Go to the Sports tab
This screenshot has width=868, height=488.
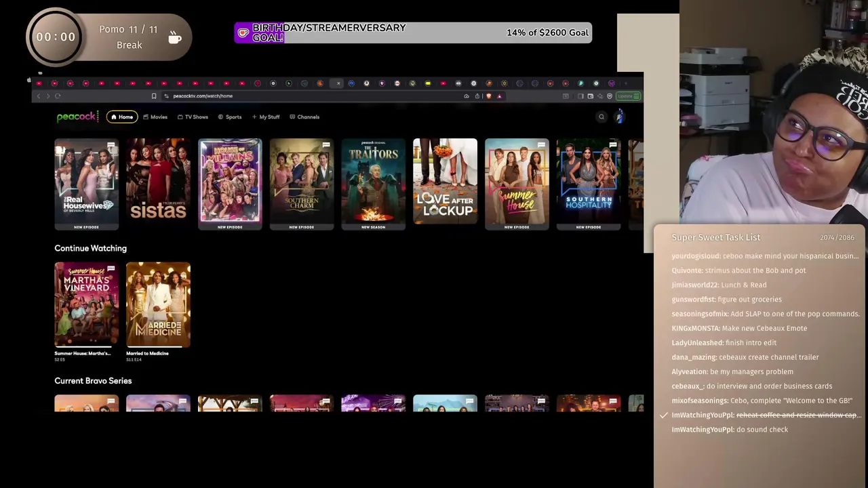pyautogui.click(x=230, y=117)
